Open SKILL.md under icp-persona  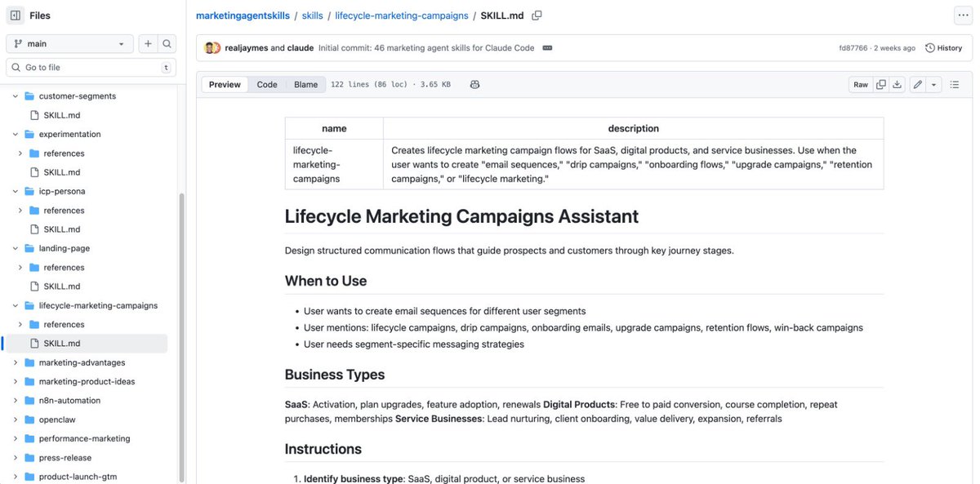tap(62, 229)
